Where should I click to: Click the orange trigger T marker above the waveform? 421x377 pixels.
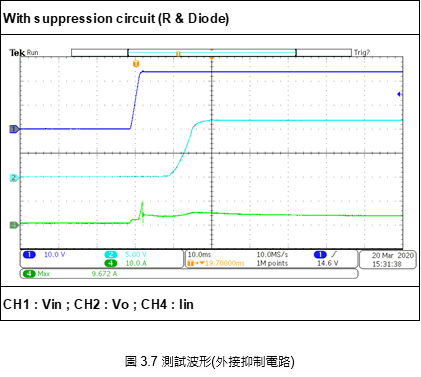136,64
